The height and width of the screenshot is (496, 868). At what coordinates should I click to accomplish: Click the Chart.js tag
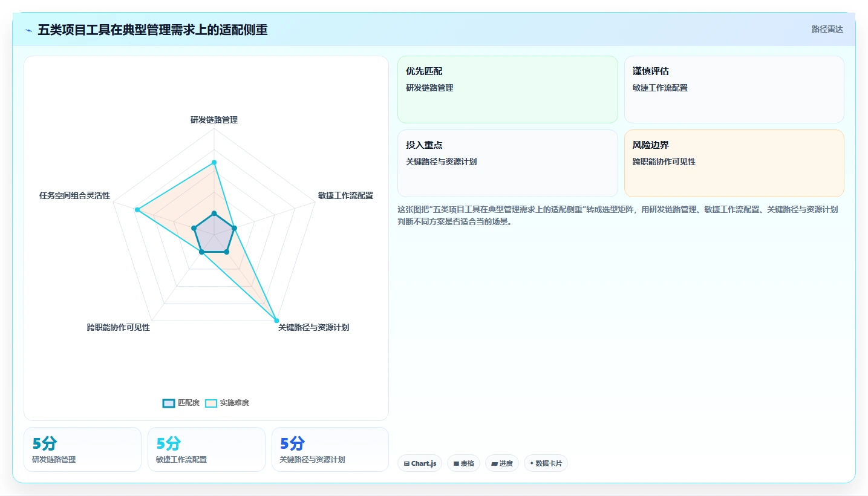[x=420, y=463]
